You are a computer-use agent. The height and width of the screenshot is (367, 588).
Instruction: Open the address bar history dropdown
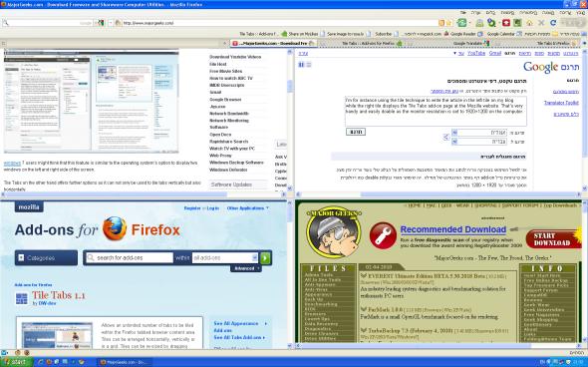point(111,23)
